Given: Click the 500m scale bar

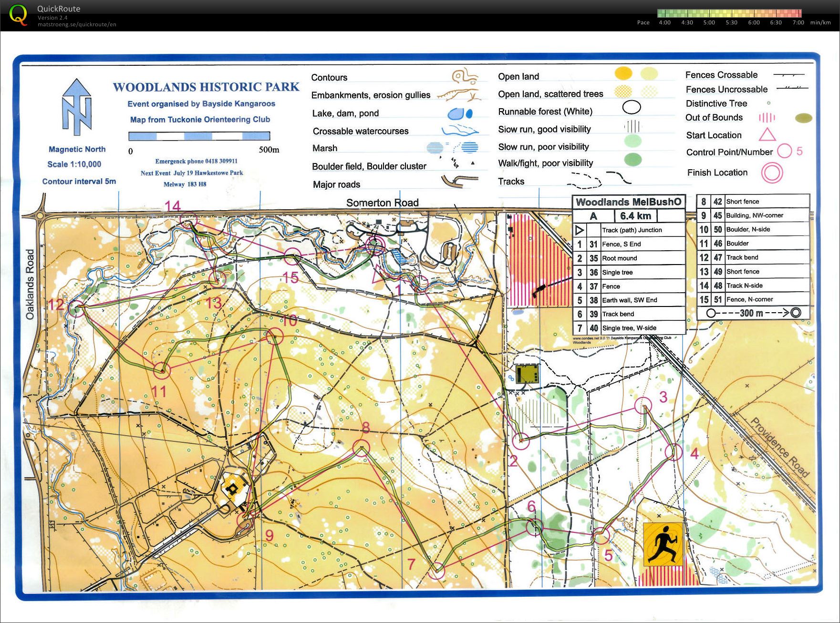Looking at the screenshot, I should coord(199,136).
